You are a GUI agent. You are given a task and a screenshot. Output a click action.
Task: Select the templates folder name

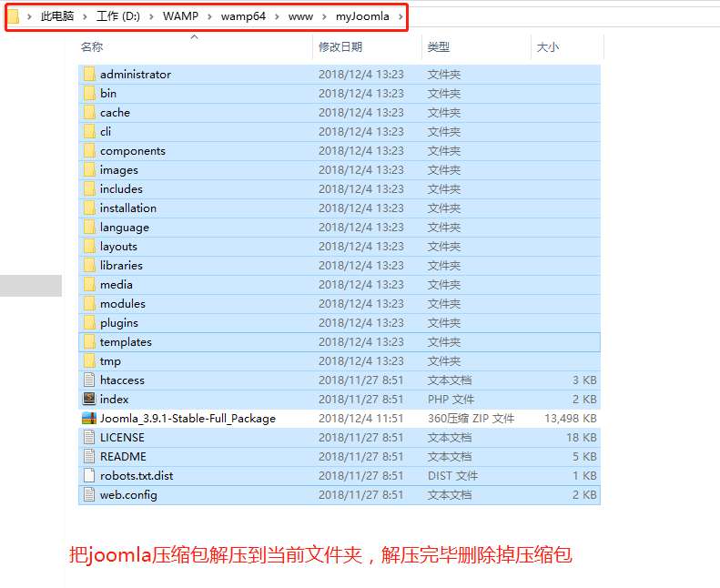point(126,342)
